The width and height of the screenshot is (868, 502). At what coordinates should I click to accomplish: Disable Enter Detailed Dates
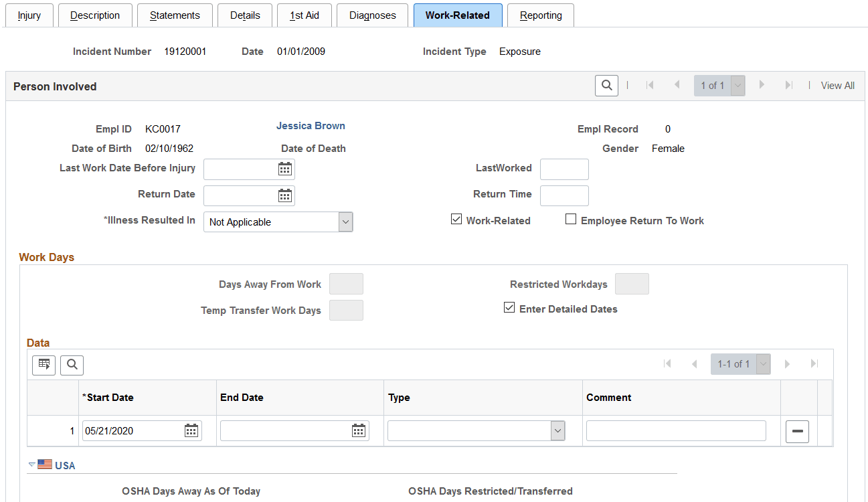pyautogui.click(x=510, y=307)
